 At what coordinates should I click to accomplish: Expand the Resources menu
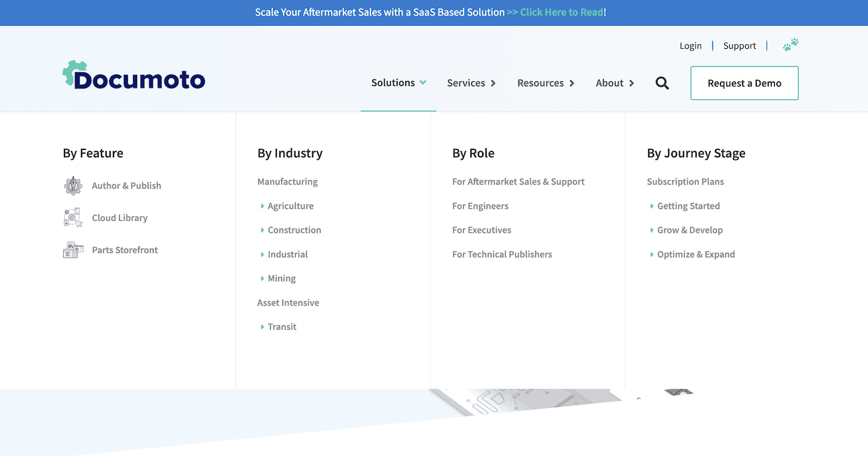546,83
